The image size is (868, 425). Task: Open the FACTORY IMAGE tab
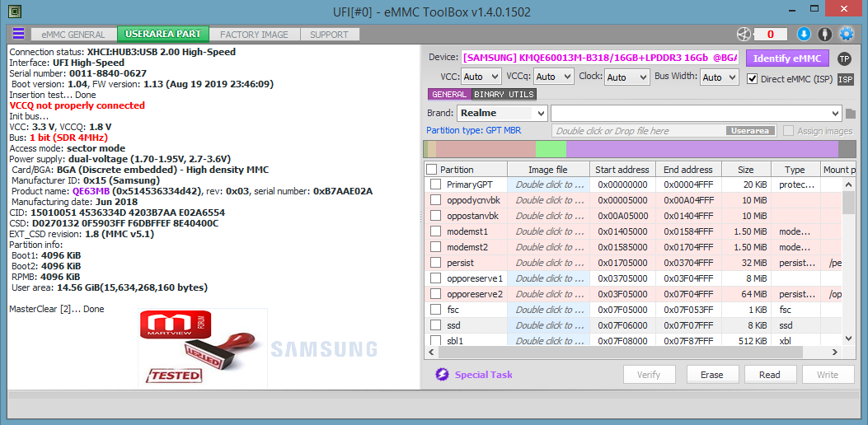tap(254, 35)
